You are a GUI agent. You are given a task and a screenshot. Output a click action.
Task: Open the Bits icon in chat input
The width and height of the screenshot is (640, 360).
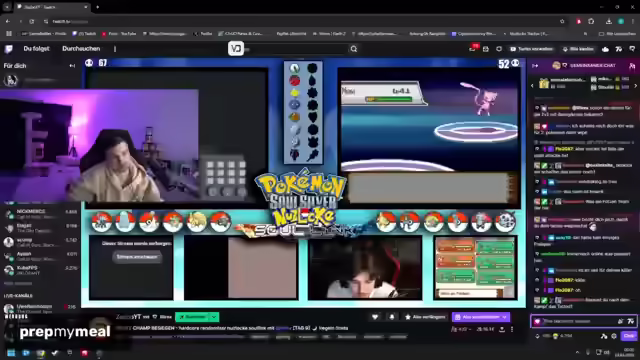point(620,321)
